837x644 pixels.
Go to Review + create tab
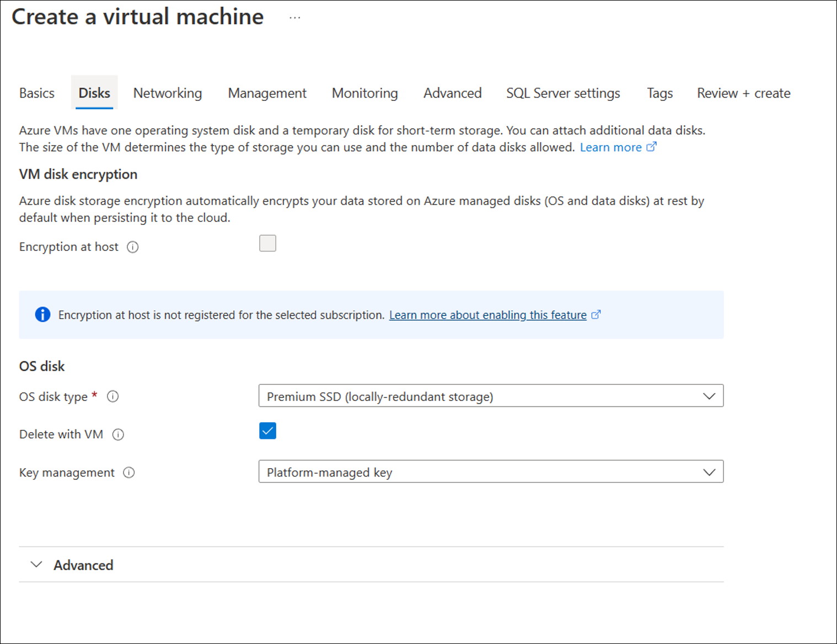(x=744, y=93)
